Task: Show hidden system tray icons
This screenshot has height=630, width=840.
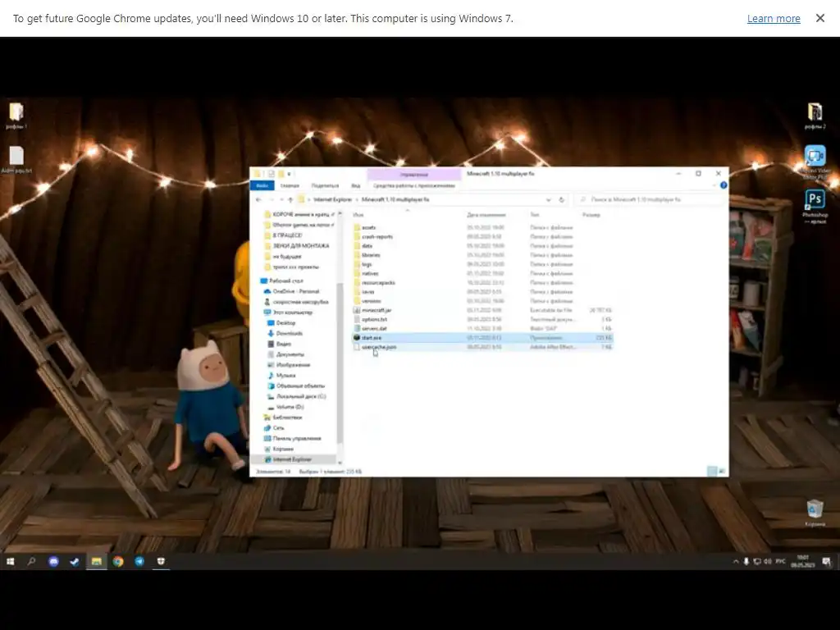Action: [736, 561]
